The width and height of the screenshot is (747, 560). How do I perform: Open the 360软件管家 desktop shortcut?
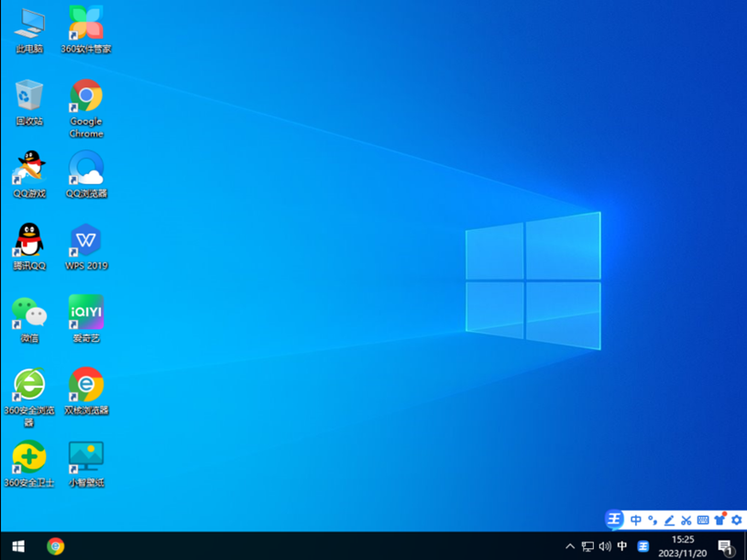pos(86,24)
